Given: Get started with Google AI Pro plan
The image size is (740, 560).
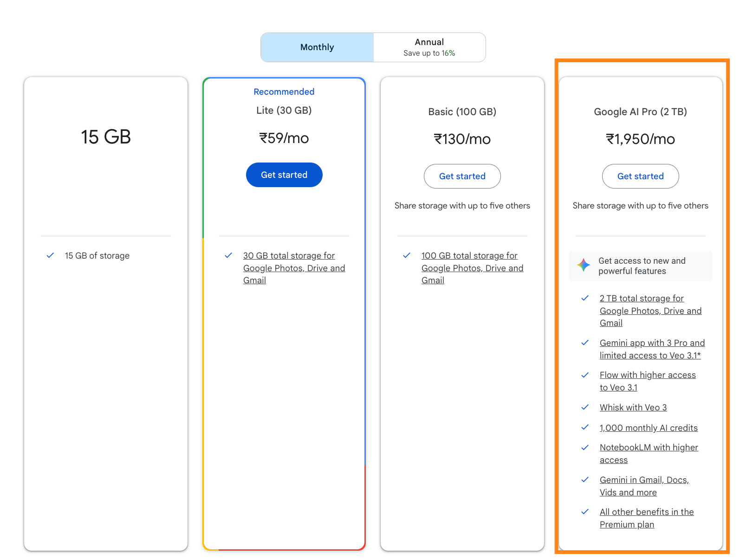Looking at the screenshot, I should tap(641, 176).
